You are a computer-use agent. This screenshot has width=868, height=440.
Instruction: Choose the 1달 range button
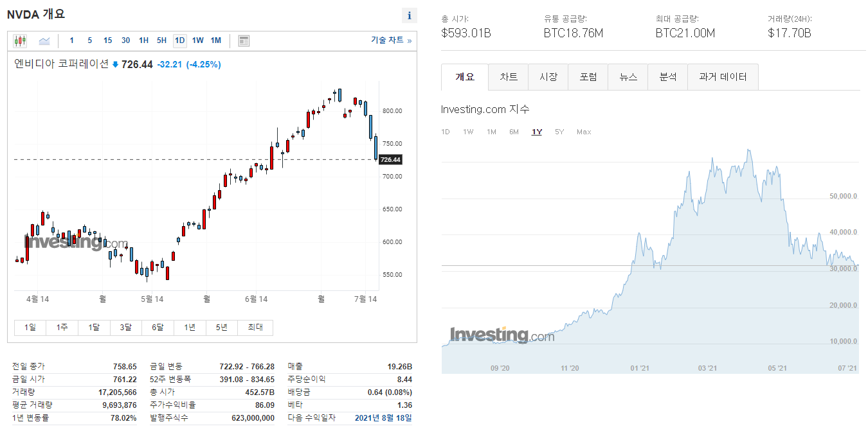95,328
